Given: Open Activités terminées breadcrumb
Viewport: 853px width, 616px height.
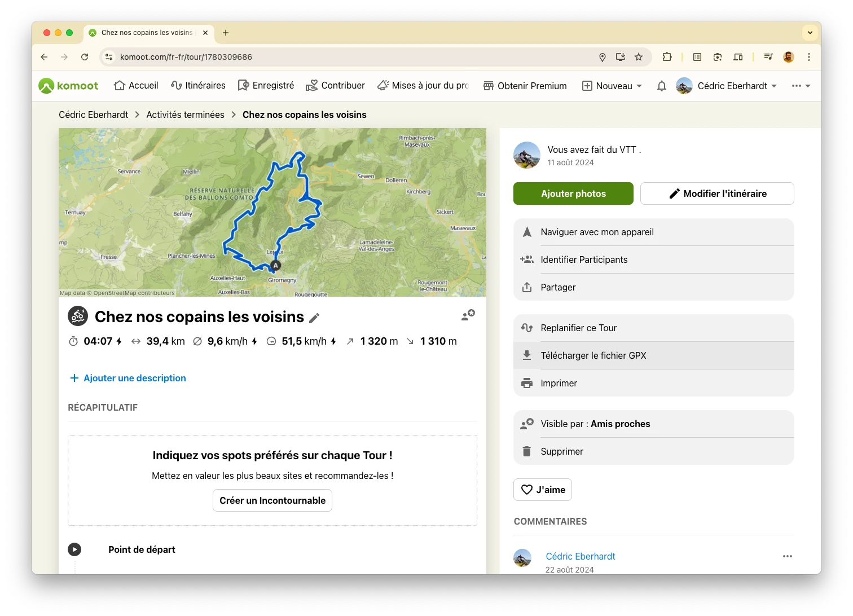Looking at the screenshot, I should coord(185,115).
